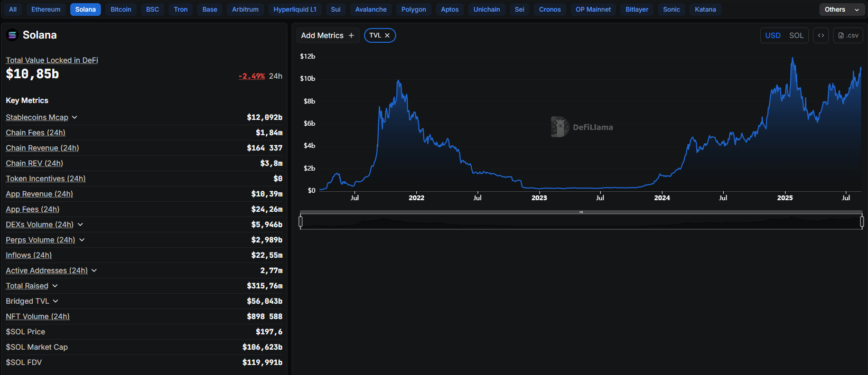Click the Bridged TVL value $56,043b
Viewport: 868px width, 375px height.
click(x=265, y=301)
